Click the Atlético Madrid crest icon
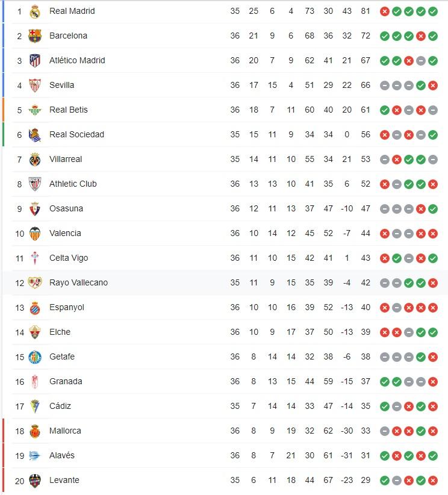This screenshot has height=495, width=448. click(34, 60)
